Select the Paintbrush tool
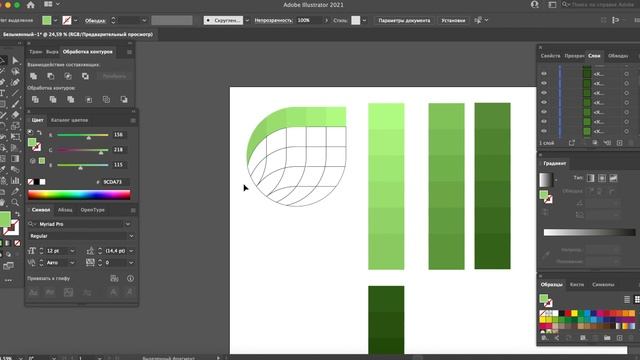 [15, 104]
